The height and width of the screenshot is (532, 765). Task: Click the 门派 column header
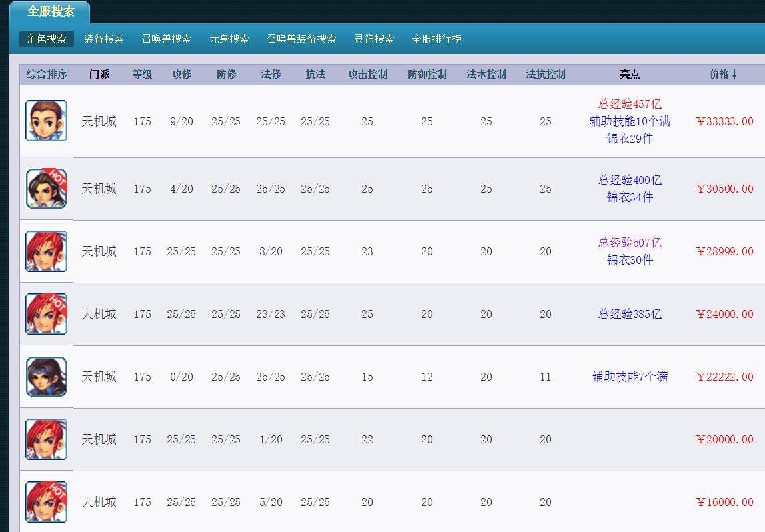click(99, 74)
